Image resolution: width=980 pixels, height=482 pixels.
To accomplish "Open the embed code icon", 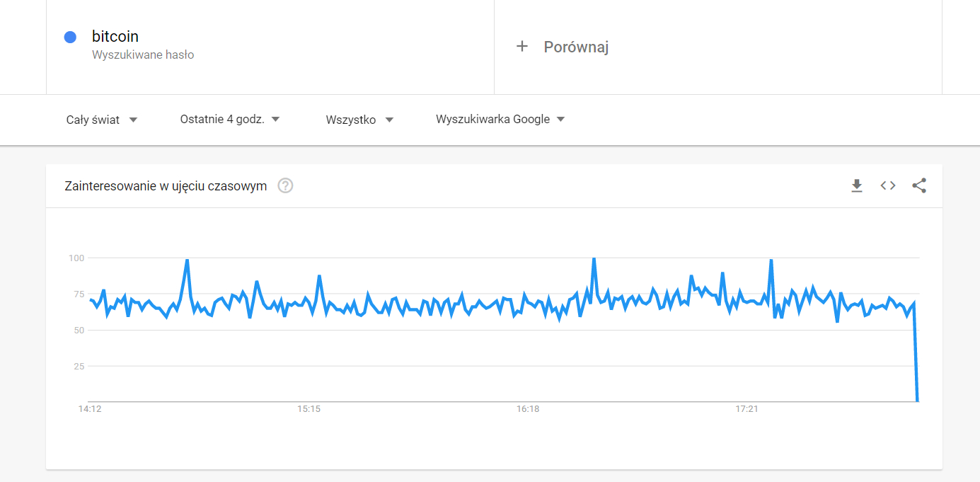I will [888, 186].
